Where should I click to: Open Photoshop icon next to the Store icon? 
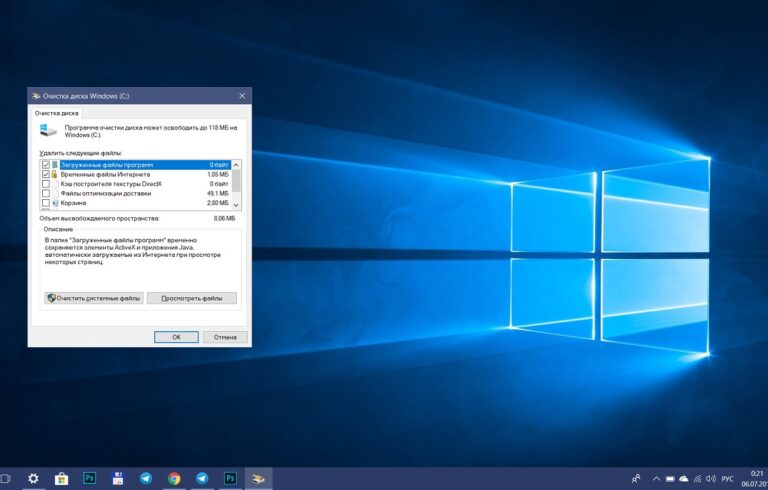point(90,478)
